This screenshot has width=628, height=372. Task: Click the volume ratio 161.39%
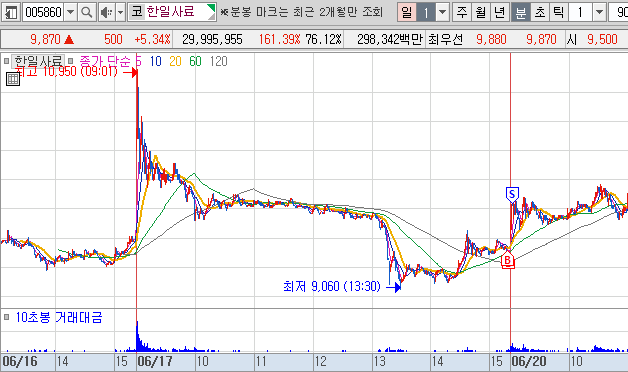pos(279,39)
